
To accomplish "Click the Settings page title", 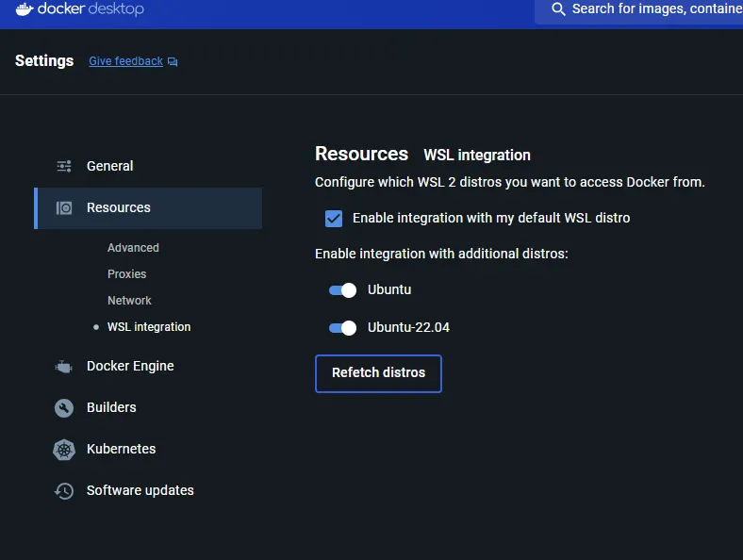I will [x=44, y=60].
